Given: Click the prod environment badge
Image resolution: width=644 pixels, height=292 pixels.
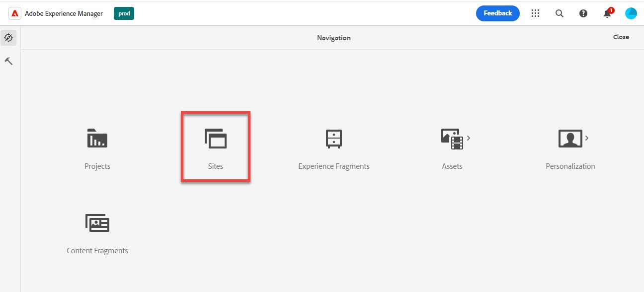Looking at the screenshot, I should (x=123, y=13).
